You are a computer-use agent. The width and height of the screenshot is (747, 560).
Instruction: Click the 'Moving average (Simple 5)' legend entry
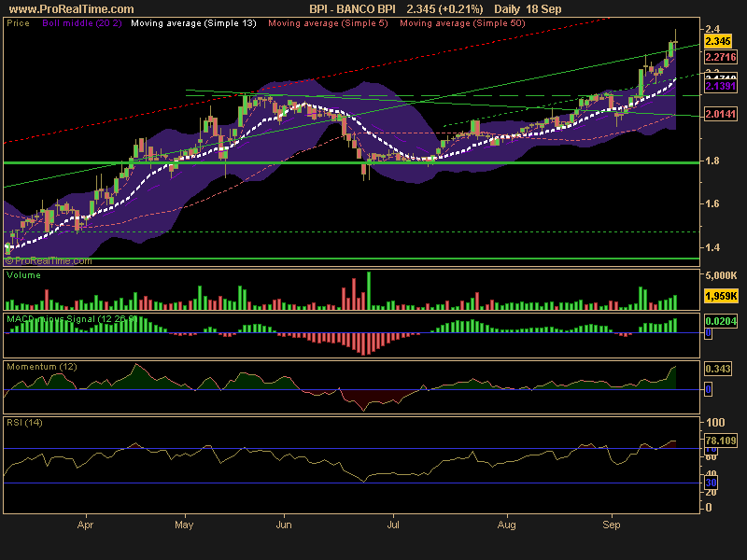(x=329, y=23)
